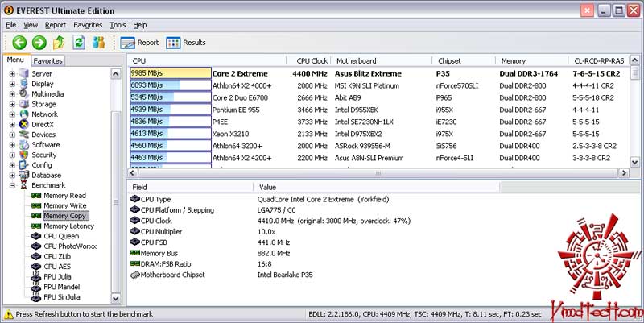The image size is (644, 323).
Task: Click the tree panel scroll-down arrow
Action: tap(116, 299)
